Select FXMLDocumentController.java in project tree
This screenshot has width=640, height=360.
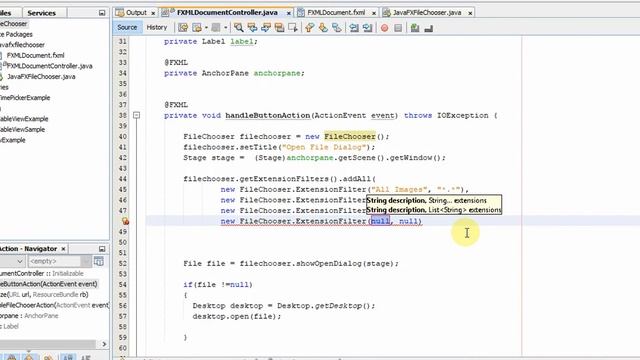49,66
